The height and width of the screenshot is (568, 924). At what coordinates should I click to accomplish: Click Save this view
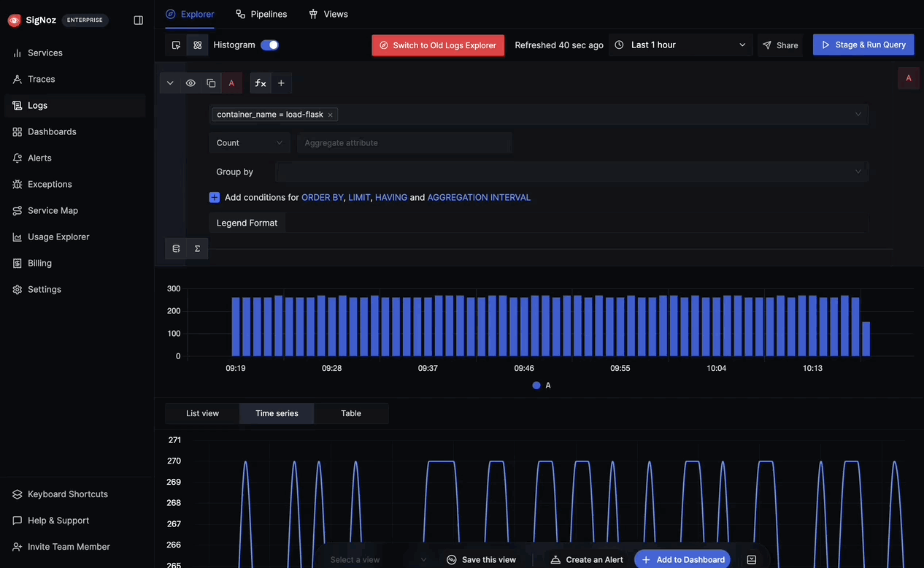(x=482, y=560)
